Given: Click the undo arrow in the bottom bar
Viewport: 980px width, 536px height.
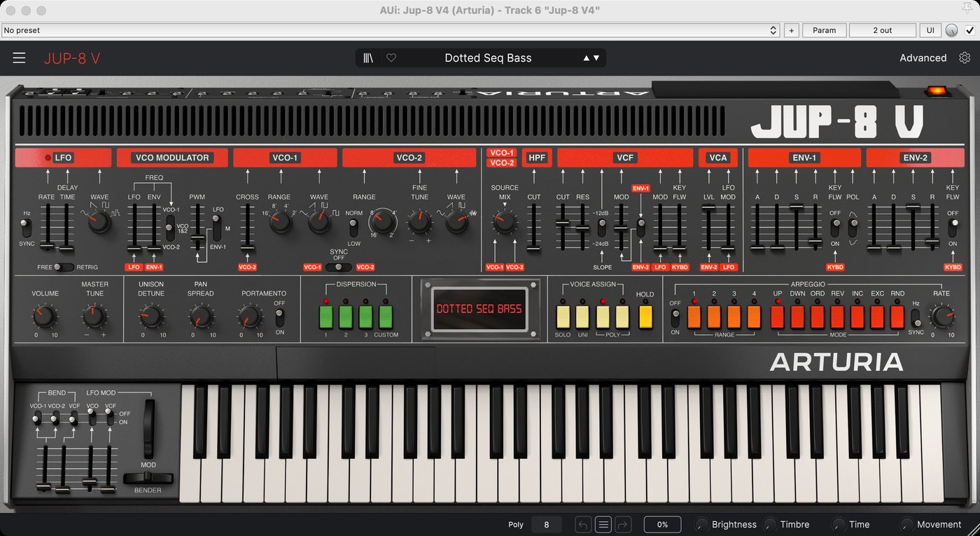Looking at the screenshot, I should click(x=583, y=524).
